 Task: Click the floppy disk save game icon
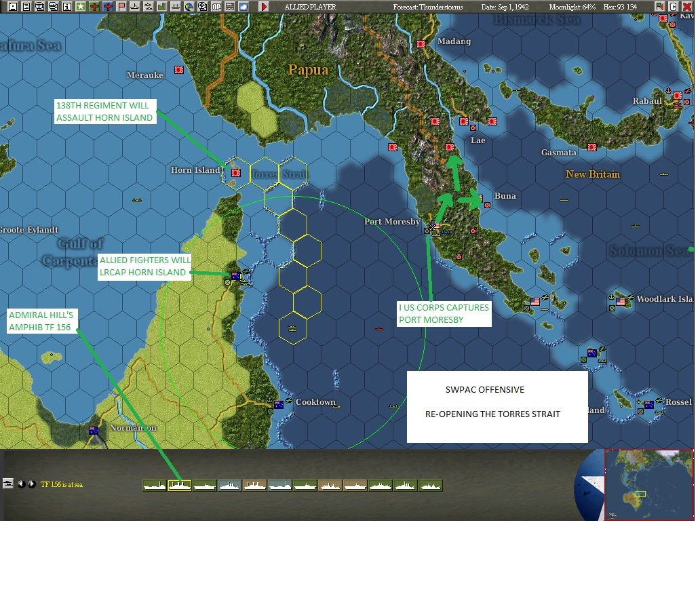[13, 6]
